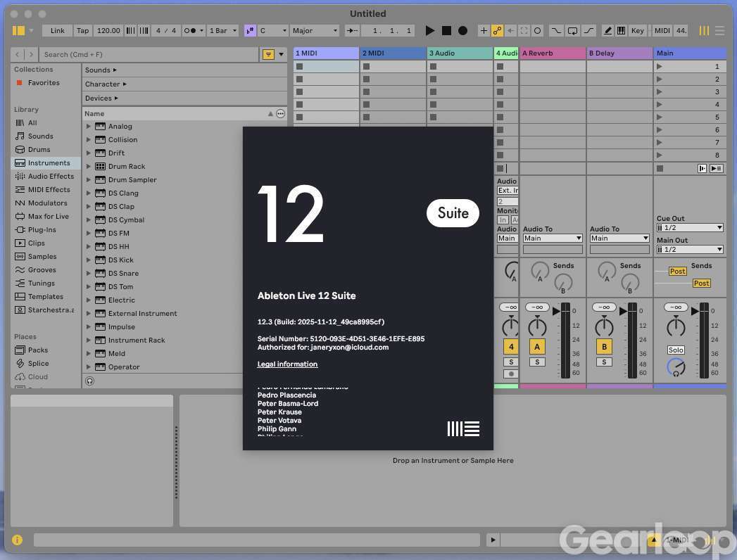Select Audio Effects in the library
This screenshot has height=560, width=737.
(x=50, y=177)
